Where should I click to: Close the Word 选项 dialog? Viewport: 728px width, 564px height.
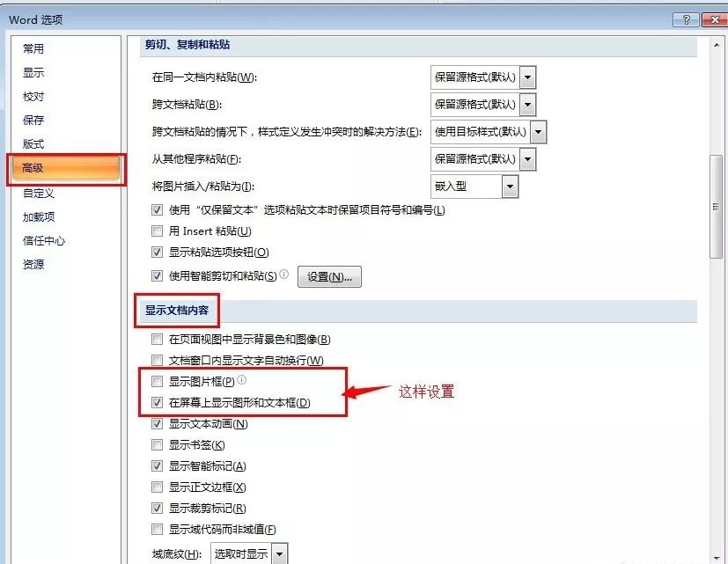tap(714, 19)
